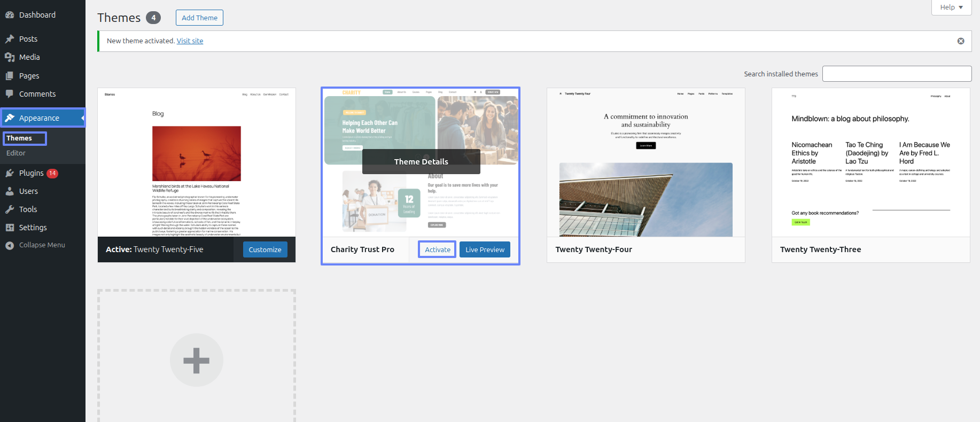The image size is (980, 422).
Task: Open the Themes submenu item
Action: click(x=19, y=138)
